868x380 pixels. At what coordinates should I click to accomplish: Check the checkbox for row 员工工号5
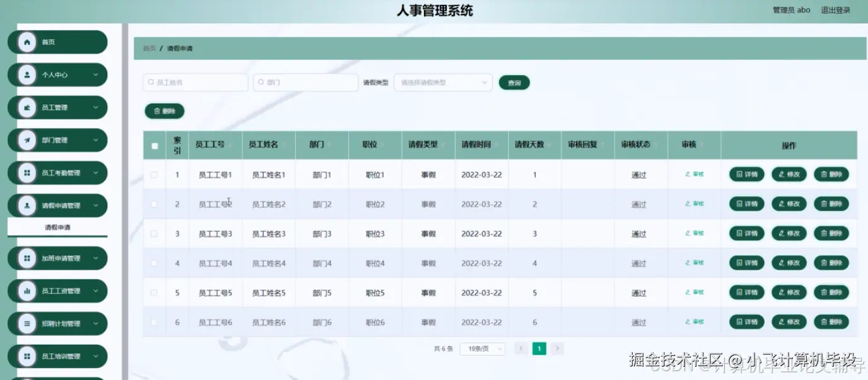coord(154,292)
